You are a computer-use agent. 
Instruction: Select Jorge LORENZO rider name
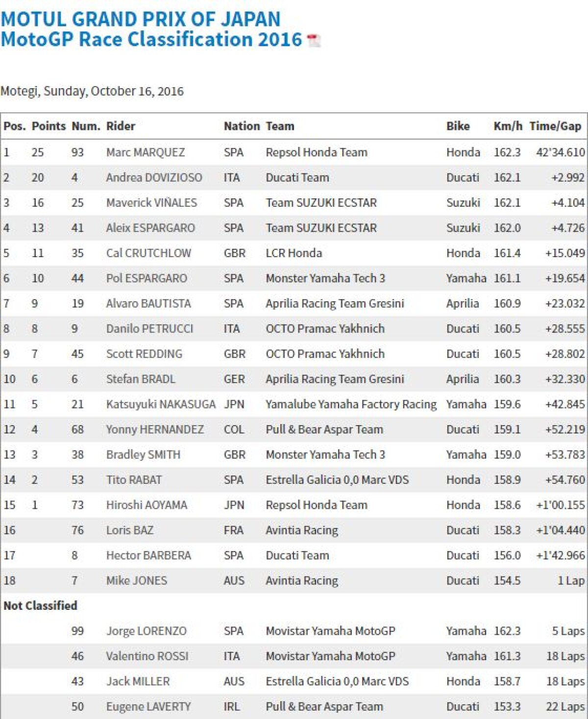pyautogui.click(x=146, y=631)
